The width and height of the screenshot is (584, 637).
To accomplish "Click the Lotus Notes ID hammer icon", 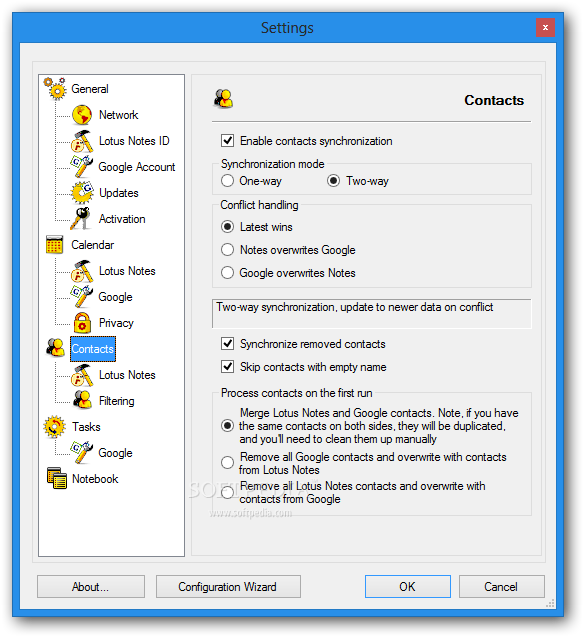I will tap(82, 141).
